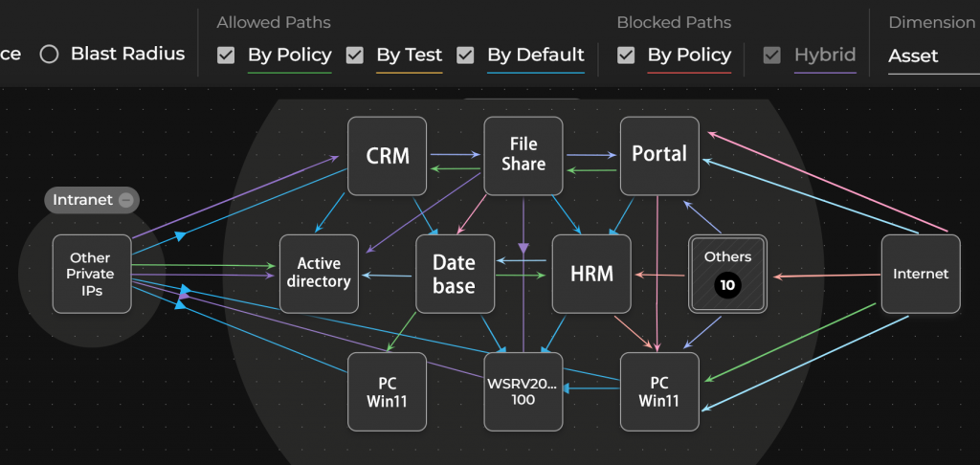The width and height of the screenshot is (980, 465).
Task: Click the Portal asset node
Action: [x=659, y=155]
